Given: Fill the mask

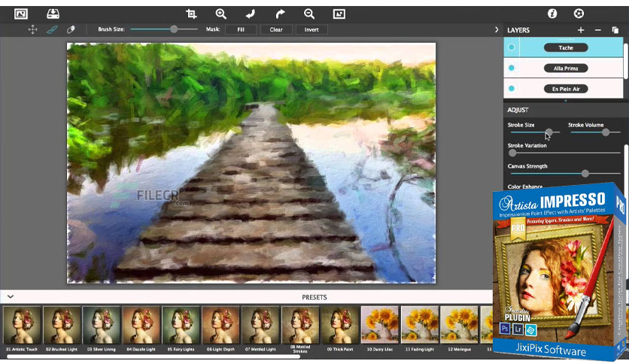Looking at the screenshot, I should coord(241,29).
